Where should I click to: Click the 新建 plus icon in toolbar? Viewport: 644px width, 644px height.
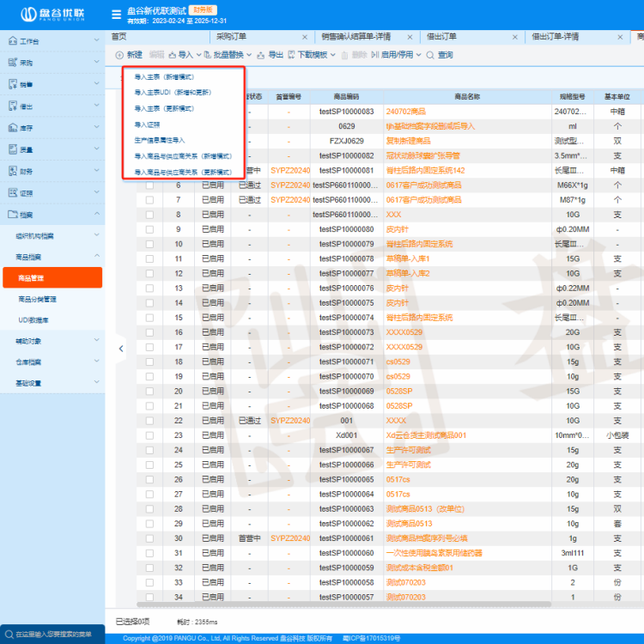click(x=119, y=55)
